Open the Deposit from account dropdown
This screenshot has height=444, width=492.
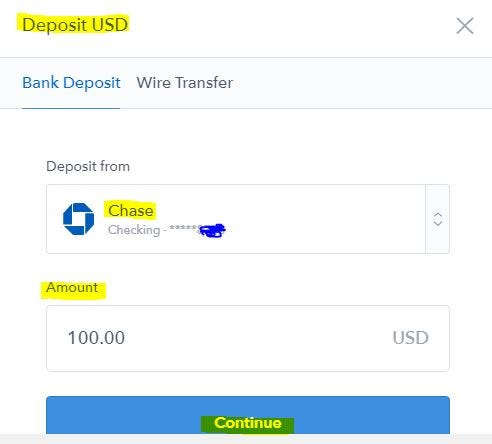(x=248, y=219)
